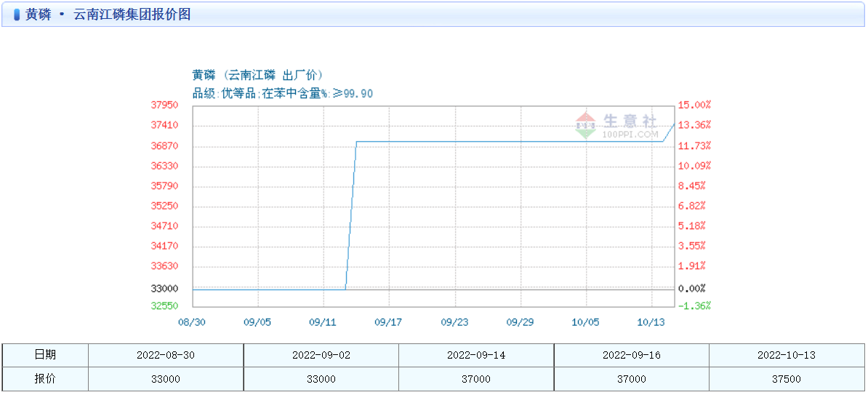Click the y-axis label 35790
The image size is (868, 395).
pyautogui.click(x=165, y=185)
